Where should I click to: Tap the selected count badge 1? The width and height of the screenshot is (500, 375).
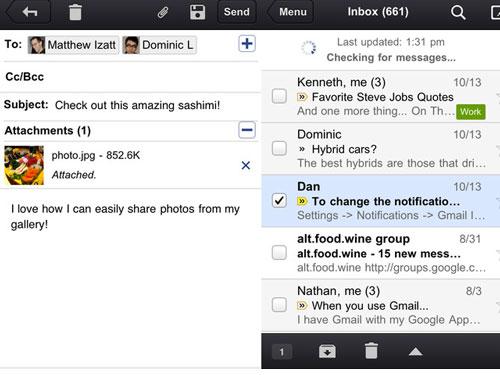282,352
